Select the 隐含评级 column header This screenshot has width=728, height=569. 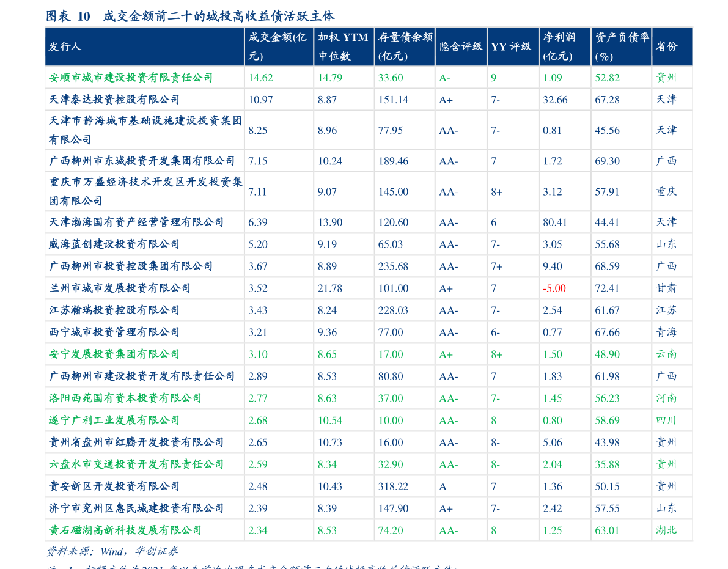tap(460, 47)
